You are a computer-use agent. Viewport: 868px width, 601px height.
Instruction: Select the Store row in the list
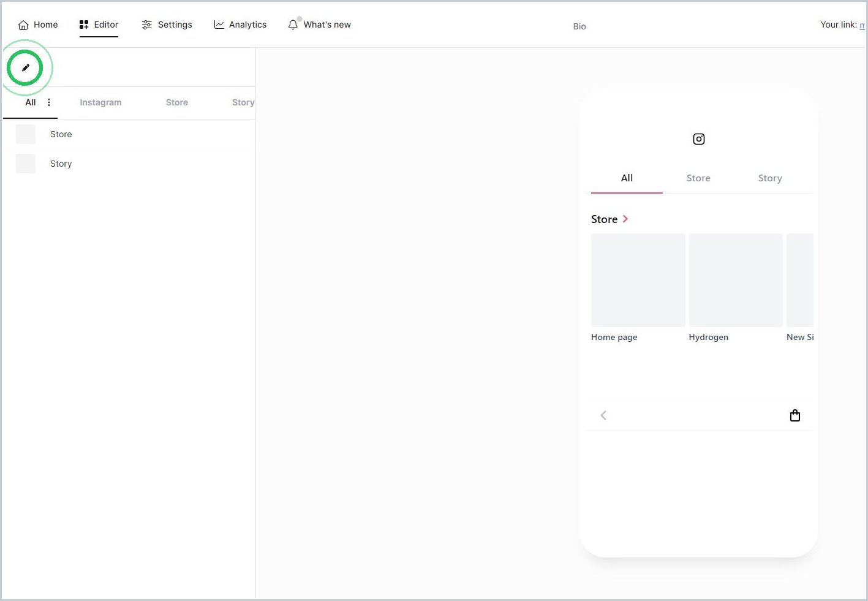pos(129,134)
